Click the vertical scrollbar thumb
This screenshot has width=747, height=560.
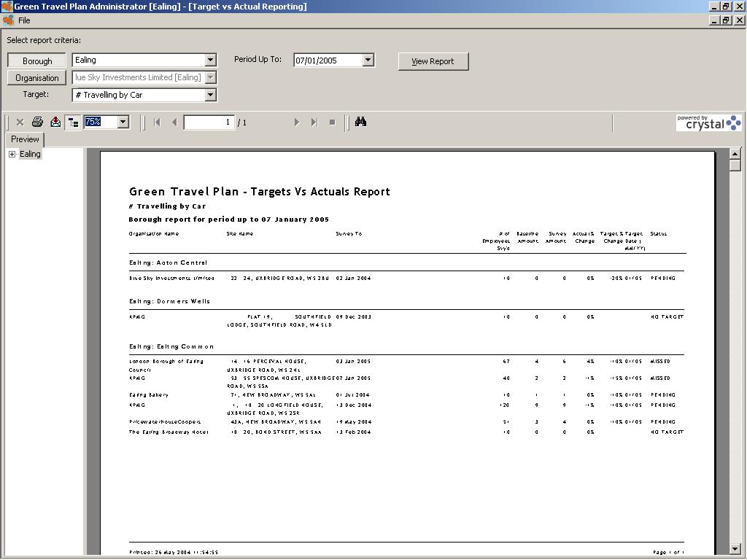[735, 166]
